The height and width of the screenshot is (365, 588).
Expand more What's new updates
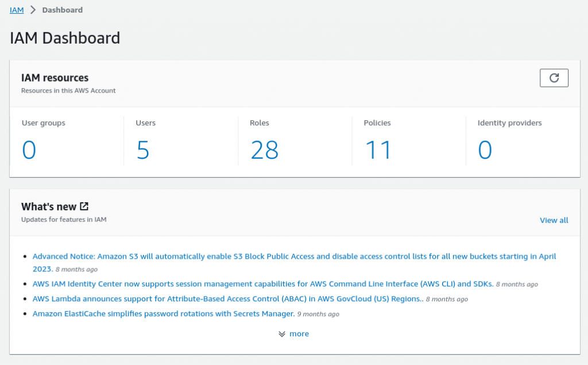click(x=299, y=334)
